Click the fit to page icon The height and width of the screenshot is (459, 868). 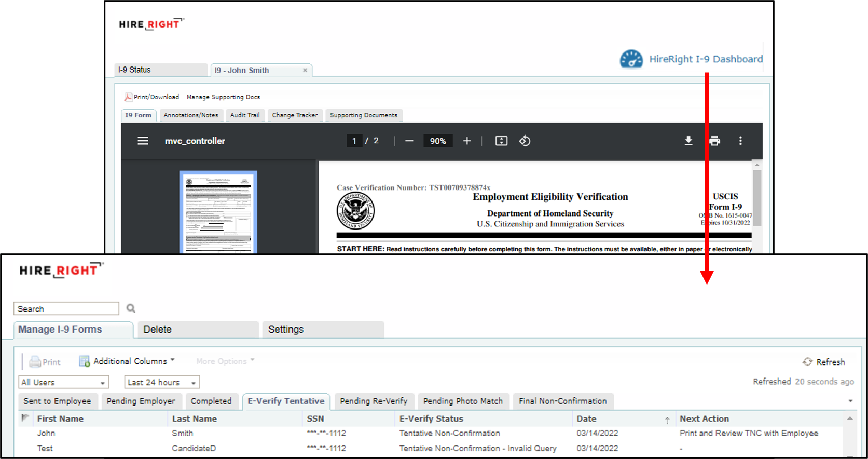click(501, 141)
